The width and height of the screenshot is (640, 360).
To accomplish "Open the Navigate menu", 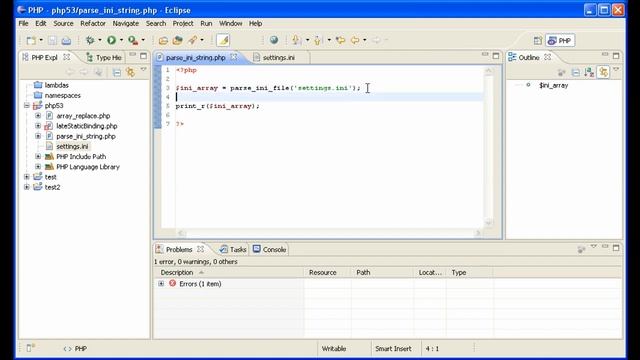I will click(126, 24).
